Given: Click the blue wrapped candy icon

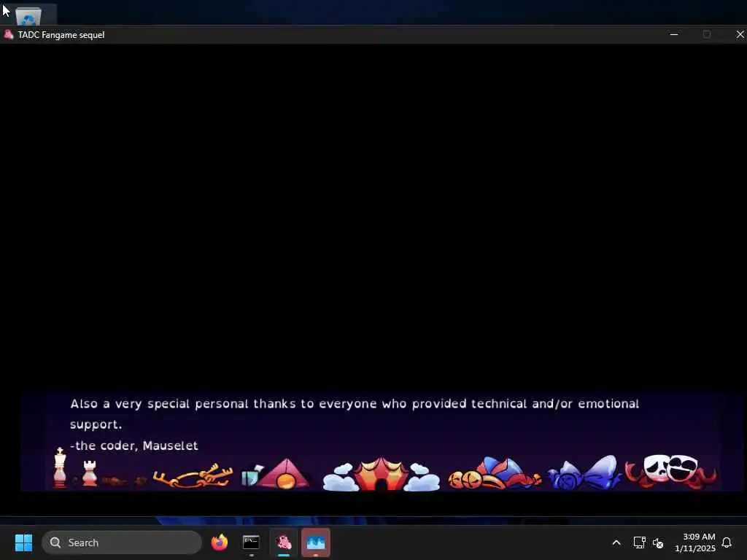Looking at the screenshot, I should coord(584,472).
